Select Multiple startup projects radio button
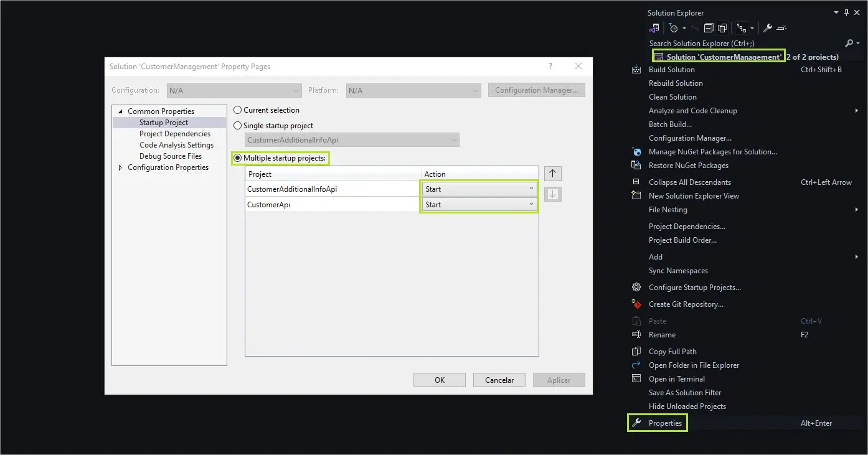 point(237,159)
